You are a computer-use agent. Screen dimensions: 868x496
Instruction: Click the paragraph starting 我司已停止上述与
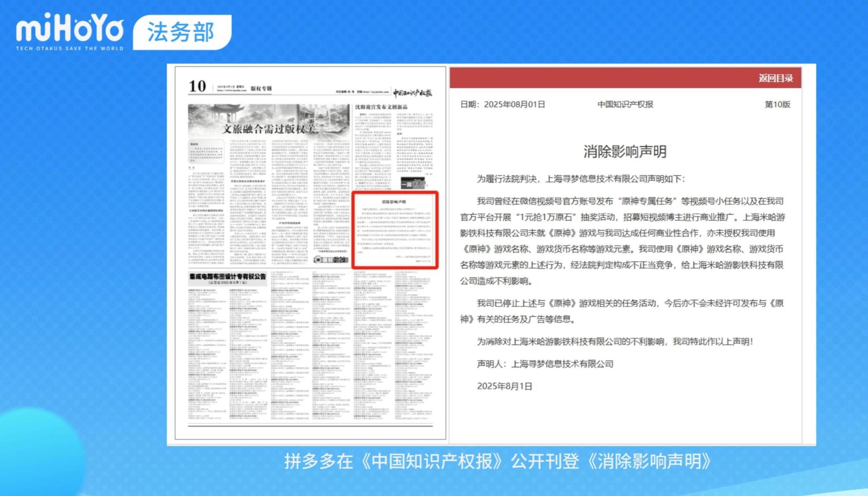(622, 311)
